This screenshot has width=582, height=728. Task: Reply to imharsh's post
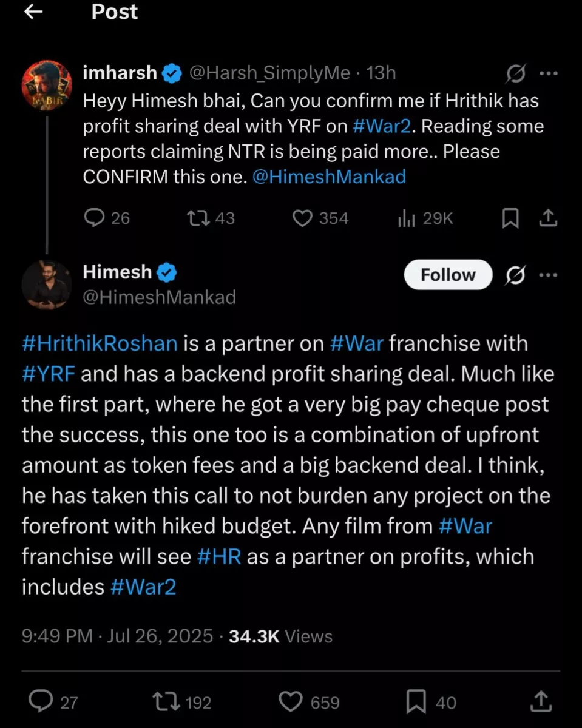pyautogui.click(x=95, y=218)
